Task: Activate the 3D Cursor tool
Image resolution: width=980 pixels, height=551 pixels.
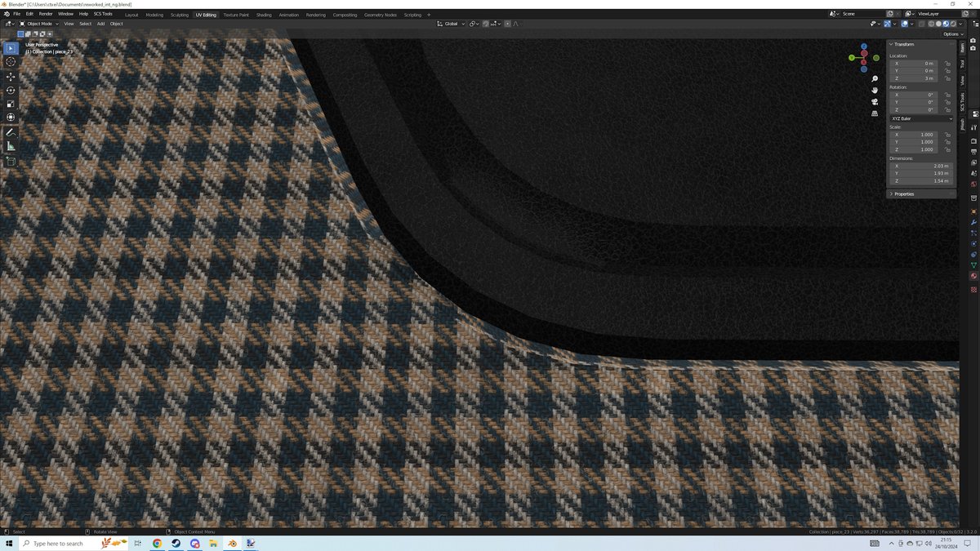Action: [x=11, y=62]
